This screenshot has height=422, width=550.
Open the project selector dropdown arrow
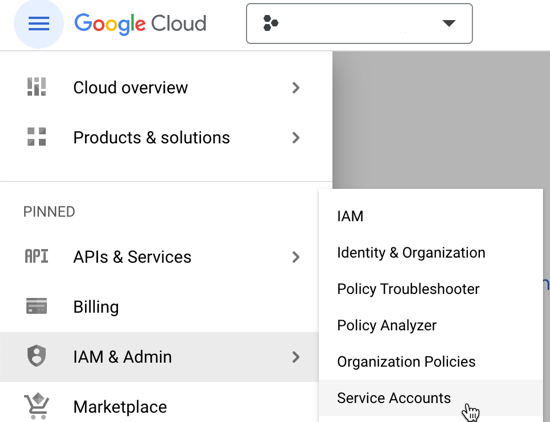pyautogui.click(x=449, y=23)
